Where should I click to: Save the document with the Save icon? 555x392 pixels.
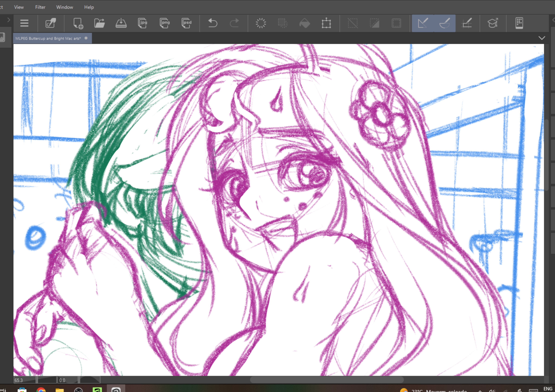(x=121, y=23)
